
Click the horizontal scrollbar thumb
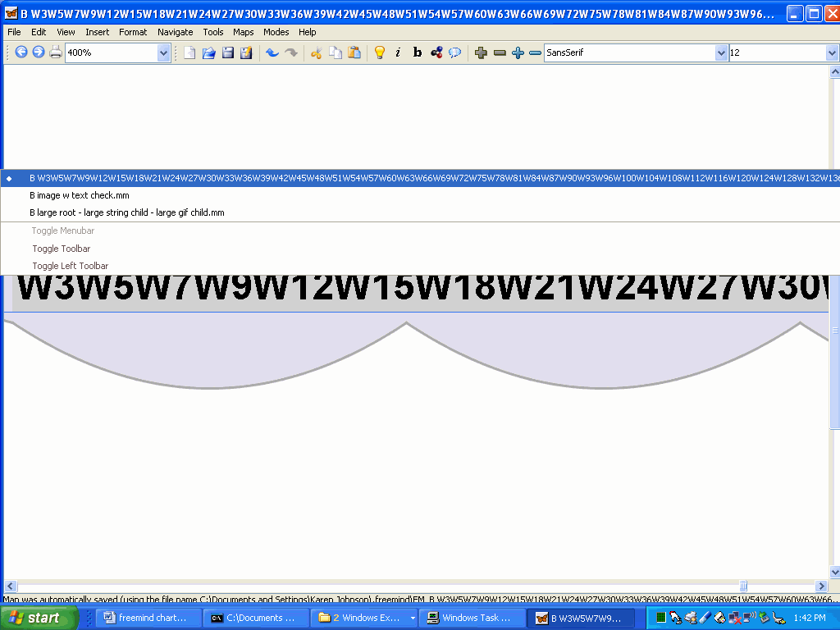pyautogui.click(x=742, y=586)
